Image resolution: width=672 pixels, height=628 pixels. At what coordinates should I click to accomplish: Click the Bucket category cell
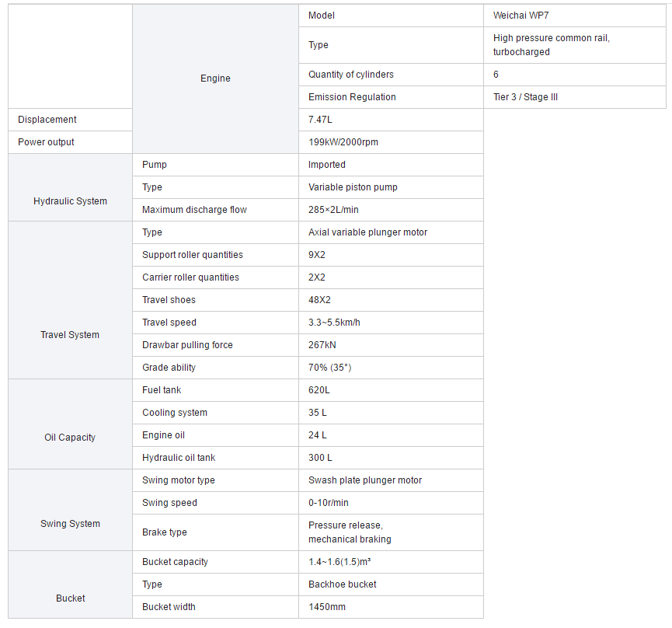coord(70,598)
